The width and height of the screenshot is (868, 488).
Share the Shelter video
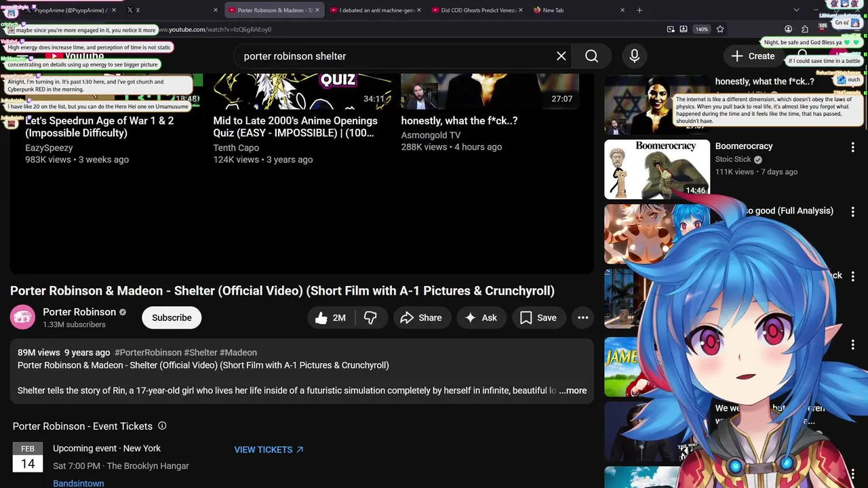tap(421, 317)
